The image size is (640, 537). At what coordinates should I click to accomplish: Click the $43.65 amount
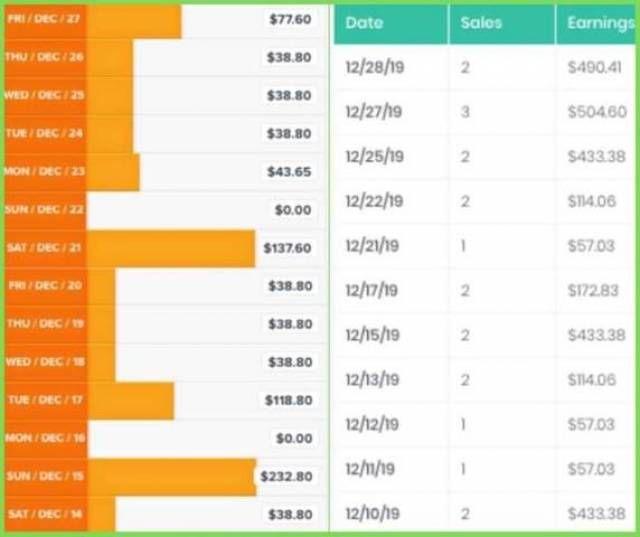point(289,172)
